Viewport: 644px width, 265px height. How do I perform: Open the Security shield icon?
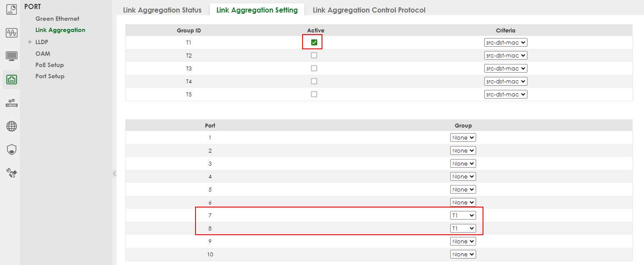point(11,150)
